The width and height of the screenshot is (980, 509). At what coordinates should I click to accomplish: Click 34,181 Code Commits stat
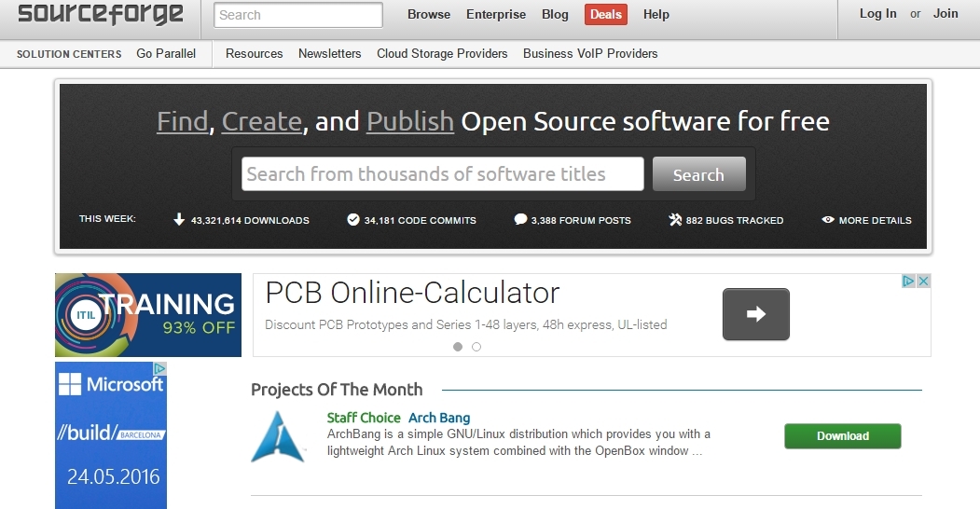tap(420, 220)
